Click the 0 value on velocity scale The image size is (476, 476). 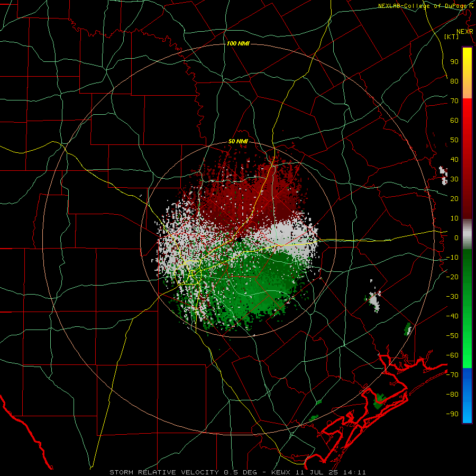(x=456, y=237)
